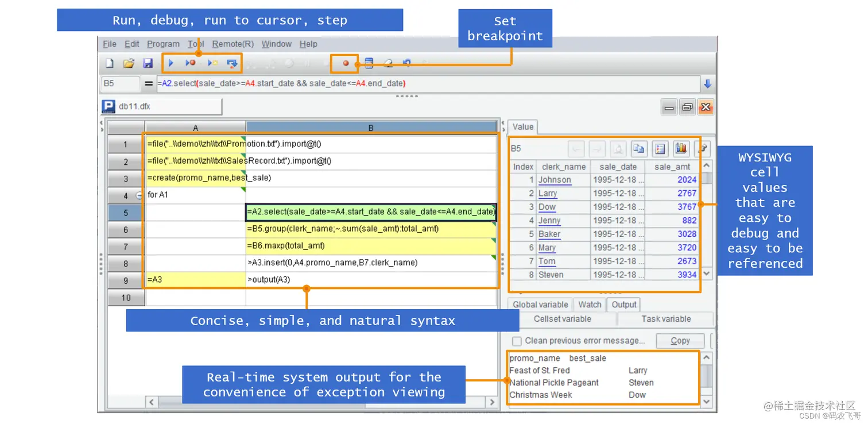Click the Copy button in the Output panel
This screenshot has width=868, height=424.
pyautogui.click(x=680, y=341)
